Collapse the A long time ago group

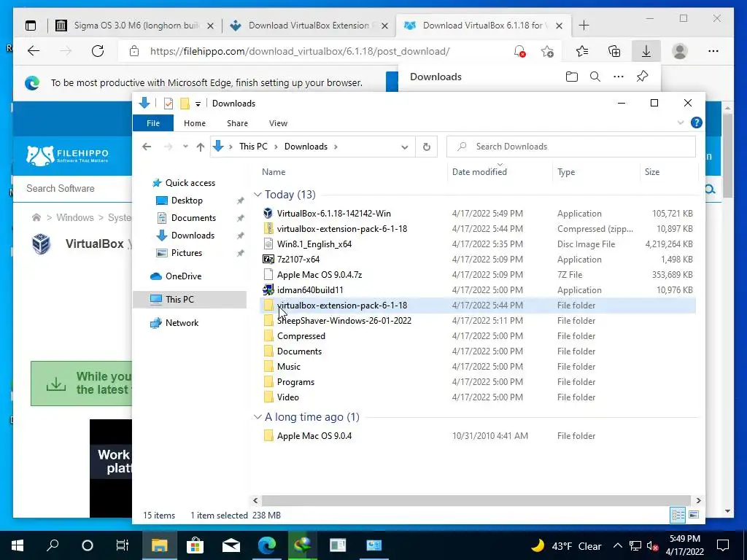258,416
